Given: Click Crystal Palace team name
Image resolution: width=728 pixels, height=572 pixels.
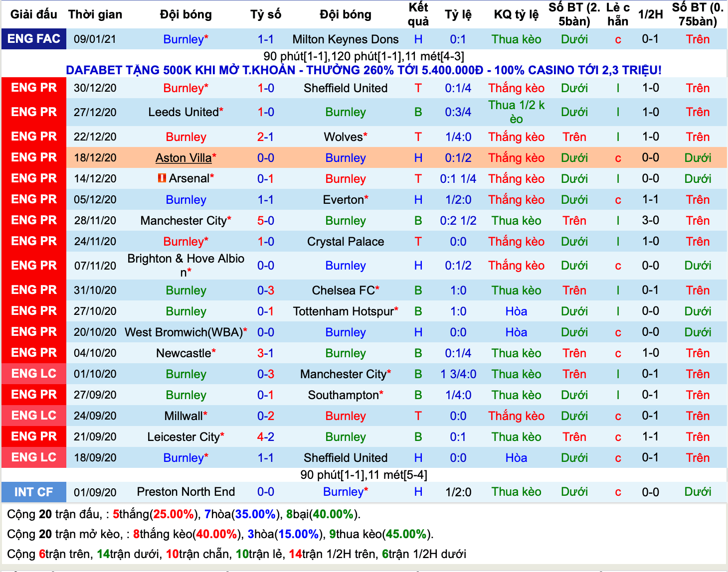Looking at the screenshot, I should click(x=346, y=242).
